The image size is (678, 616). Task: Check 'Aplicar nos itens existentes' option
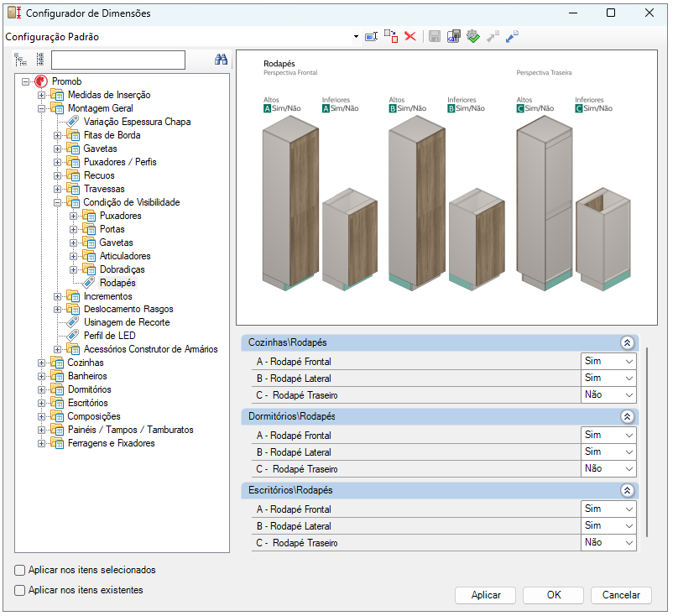20,590
